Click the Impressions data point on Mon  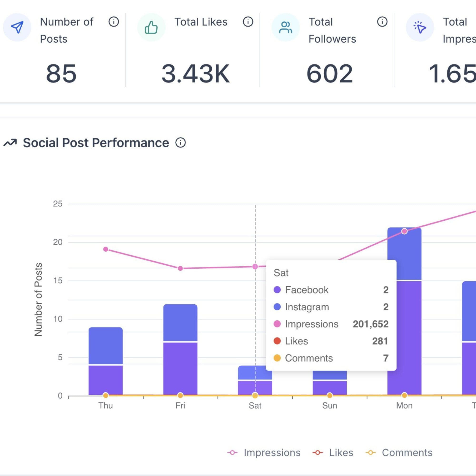(x=404, y=231)
